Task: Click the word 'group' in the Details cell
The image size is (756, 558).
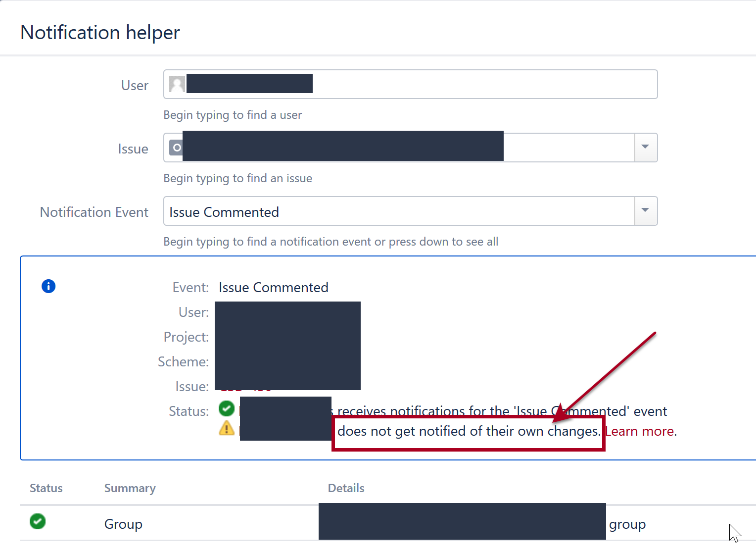Action: 627,524
